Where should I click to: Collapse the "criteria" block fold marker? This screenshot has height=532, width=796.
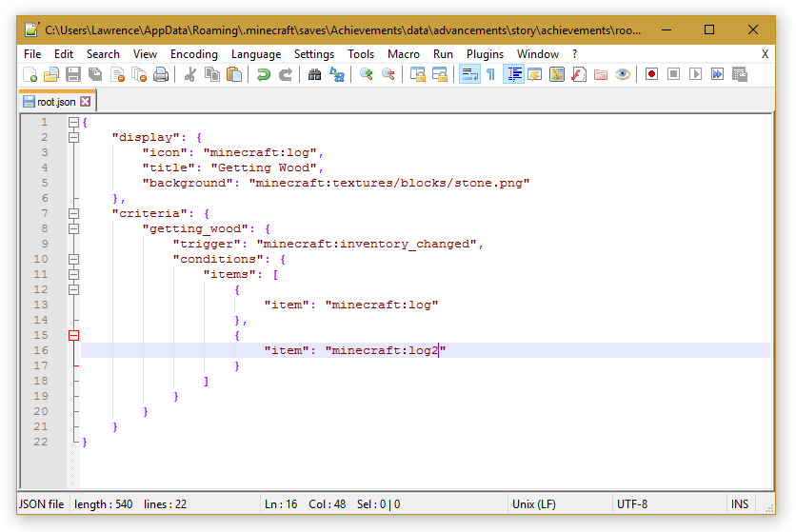click(73, 213)
